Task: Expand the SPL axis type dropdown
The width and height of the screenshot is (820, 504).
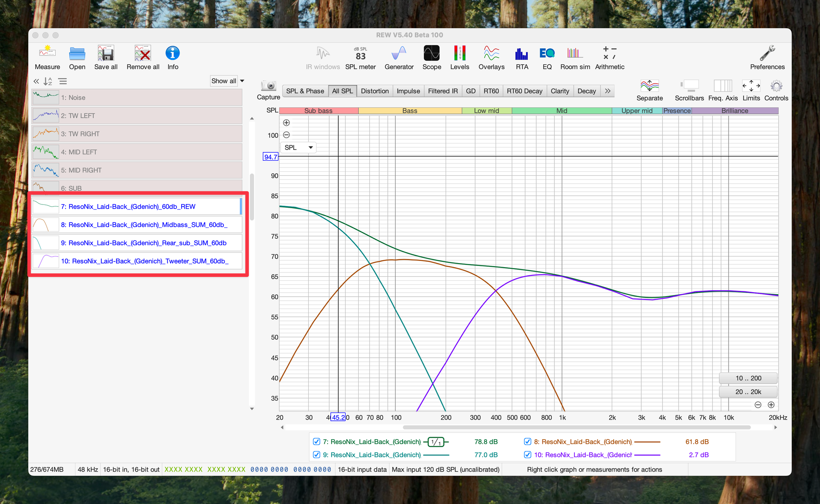Action: click(x=298, y=148)
